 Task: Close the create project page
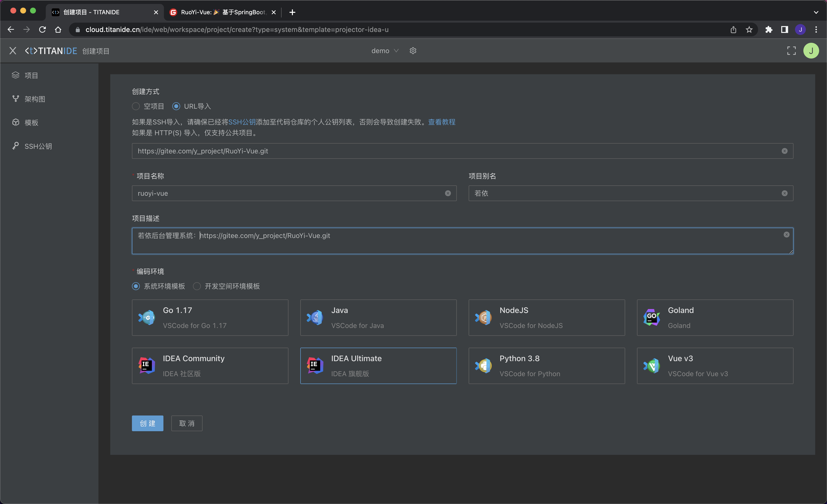[x=13, y=51]
